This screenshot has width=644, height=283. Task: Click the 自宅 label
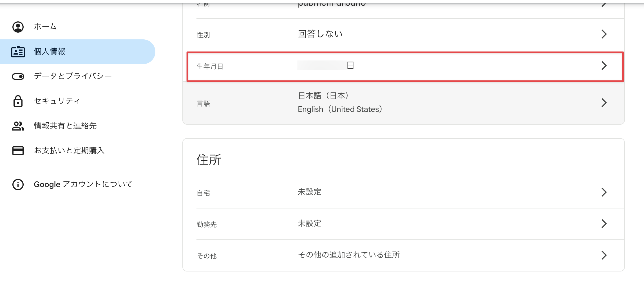coord(203,193)
